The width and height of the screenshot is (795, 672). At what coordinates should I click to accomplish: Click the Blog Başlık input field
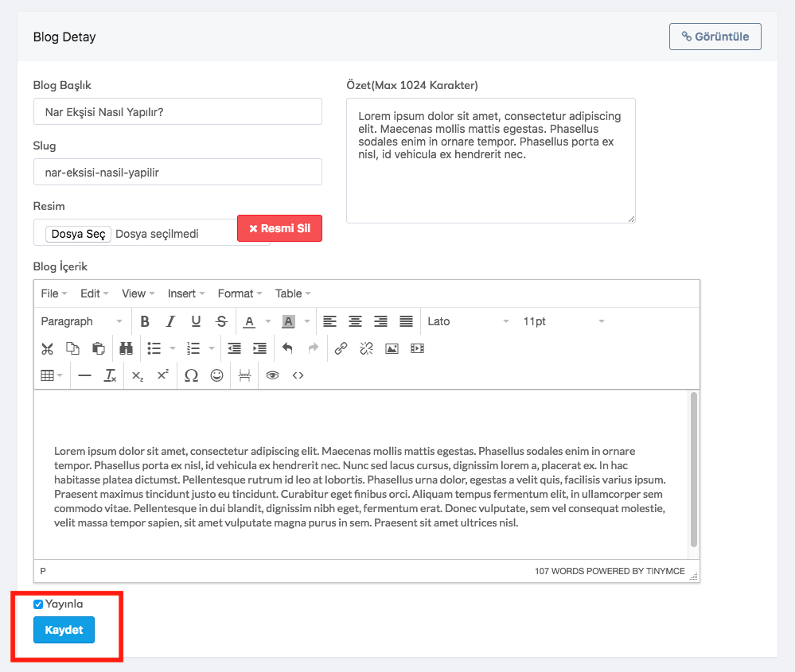pyautogui.click(x=177, y=112)
